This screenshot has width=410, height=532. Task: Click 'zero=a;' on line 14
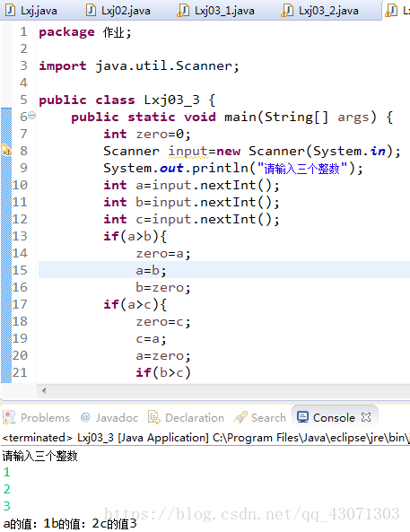tap(163, 254)
